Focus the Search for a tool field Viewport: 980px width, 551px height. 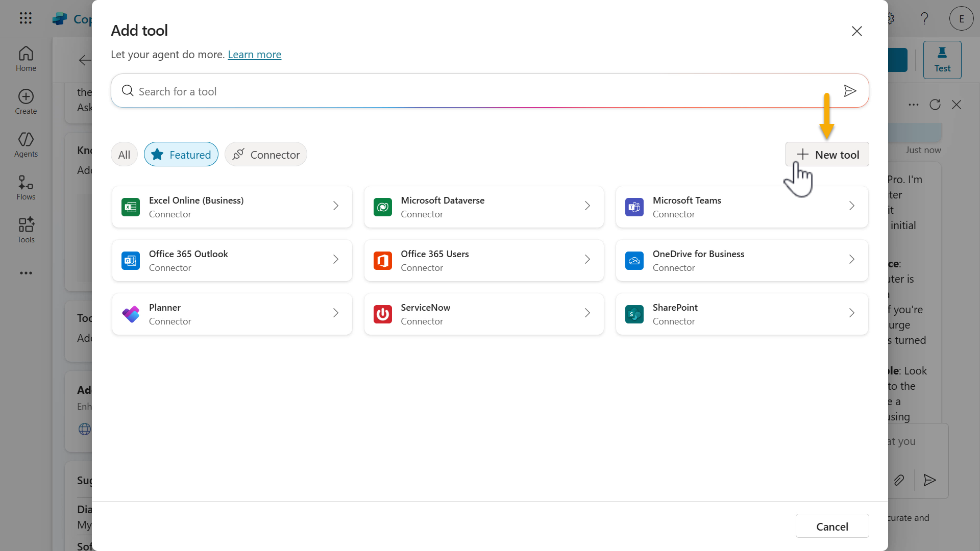pos(490,91)
